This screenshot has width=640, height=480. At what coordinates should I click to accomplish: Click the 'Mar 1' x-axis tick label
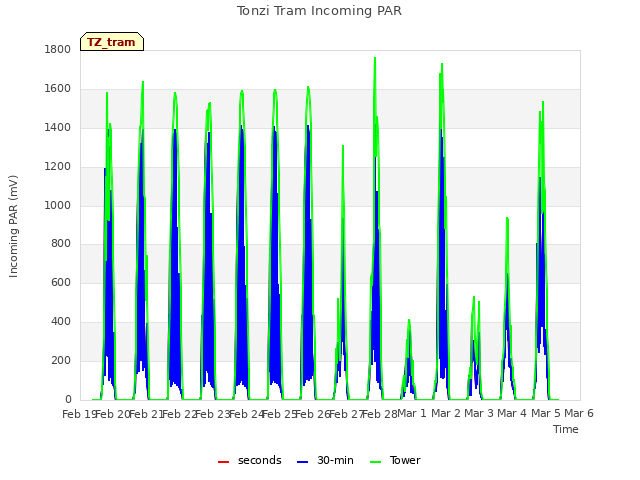[x=412, y=413]
